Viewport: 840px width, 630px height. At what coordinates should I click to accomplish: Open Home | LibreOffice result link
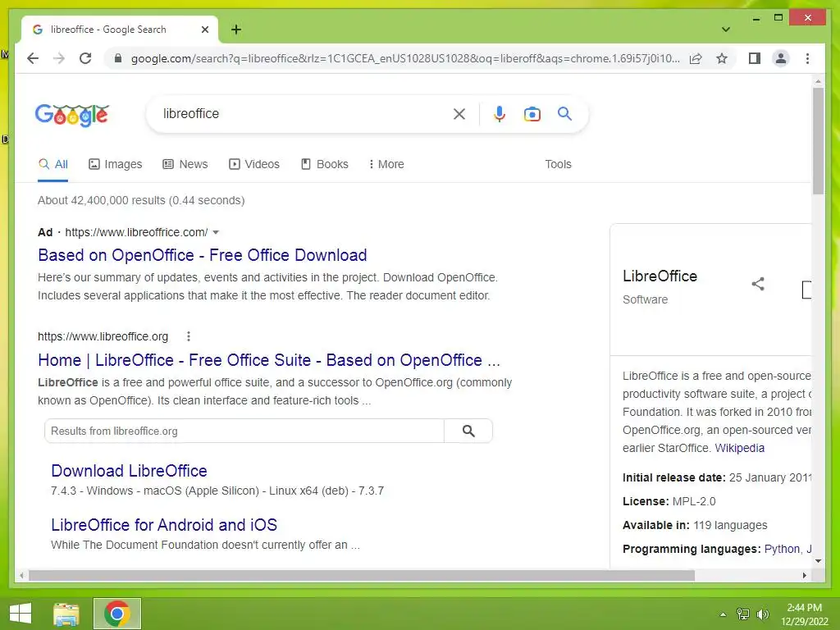pos(269,360)
